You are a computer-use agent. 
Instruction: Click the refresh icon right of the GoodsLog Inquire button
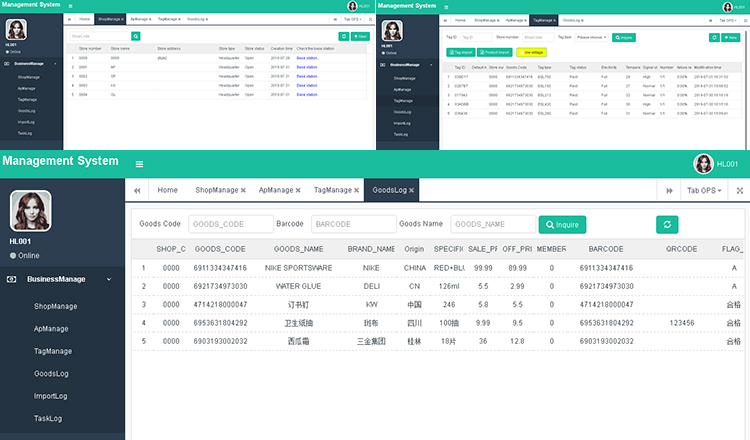[x=667, y=224]
